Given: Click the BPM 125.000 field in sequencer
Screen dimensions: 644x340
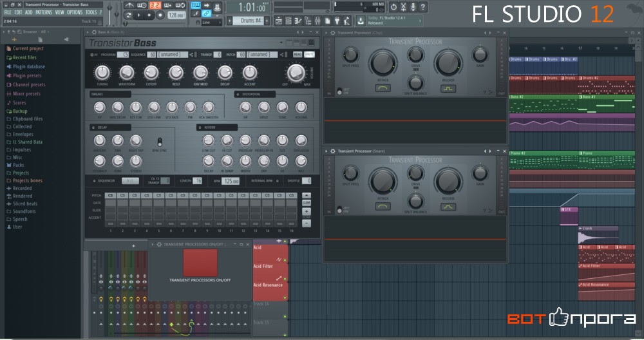Looking at the screenshot, I should pyautogui.click(x=231, y=181).
